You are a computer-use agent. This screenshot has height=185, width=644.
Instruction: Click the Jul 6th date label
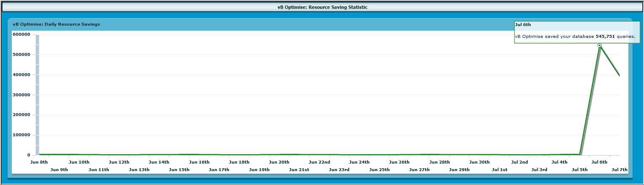(x=599, y=162)
